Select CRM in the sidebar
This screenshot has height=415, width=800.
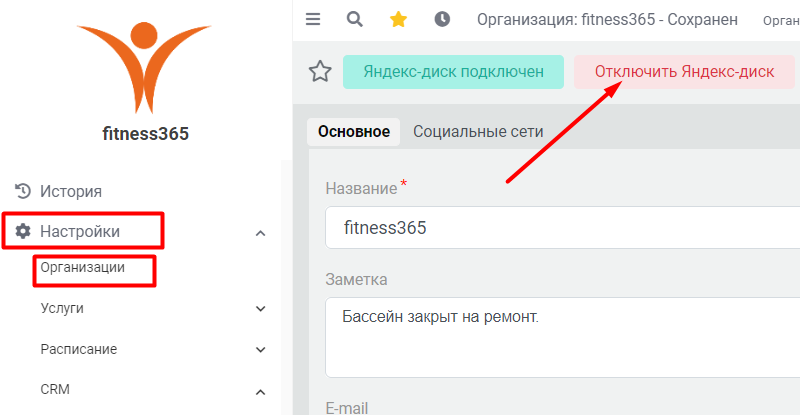[x=55, y=389]
